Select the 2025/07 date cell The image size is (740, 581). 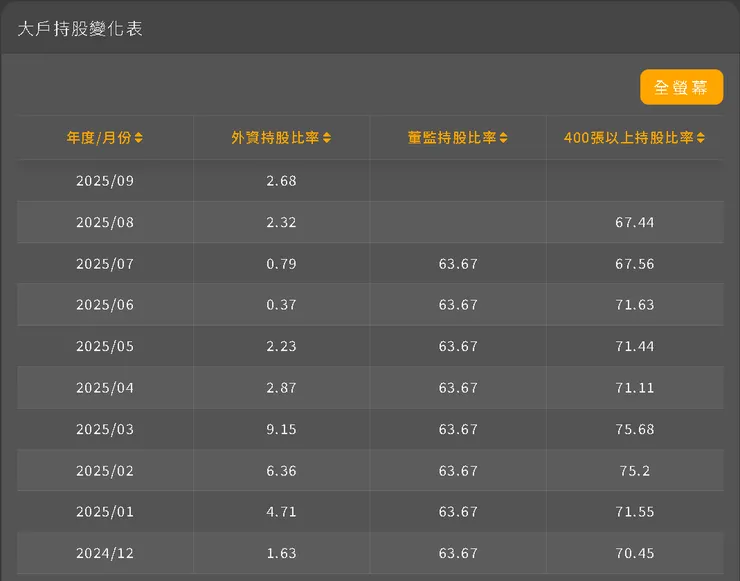(105, 264)
